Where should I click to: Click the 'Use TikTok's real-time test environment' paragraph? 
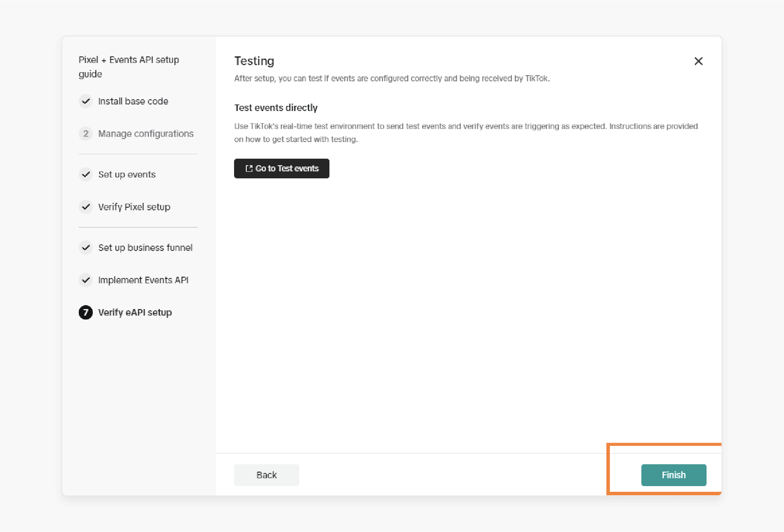pos(466,132)
